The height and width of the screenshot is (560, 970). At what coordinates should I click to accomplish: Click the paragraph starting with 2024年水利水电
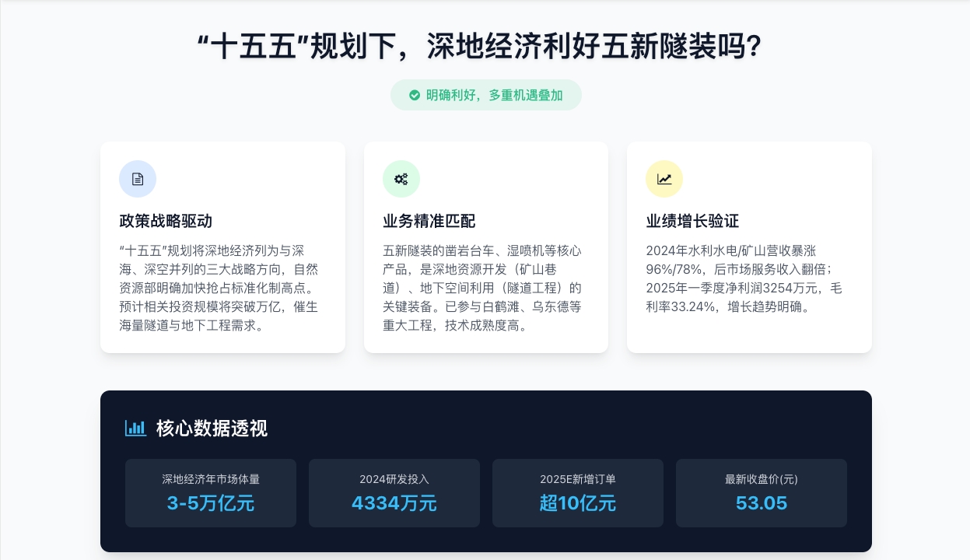(x=744, y=278)
